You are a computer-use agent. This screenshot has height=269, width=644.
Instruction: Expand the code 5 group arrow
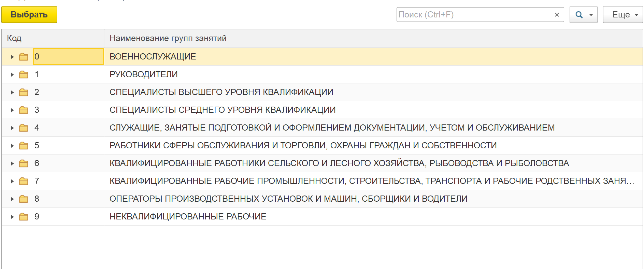(x=12, y=146)
